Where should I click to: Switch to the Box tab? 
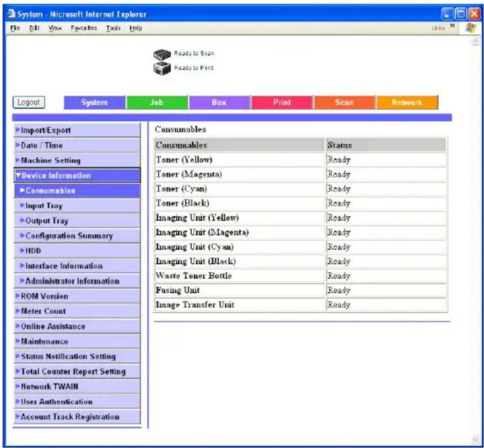[x=219, y=102]
